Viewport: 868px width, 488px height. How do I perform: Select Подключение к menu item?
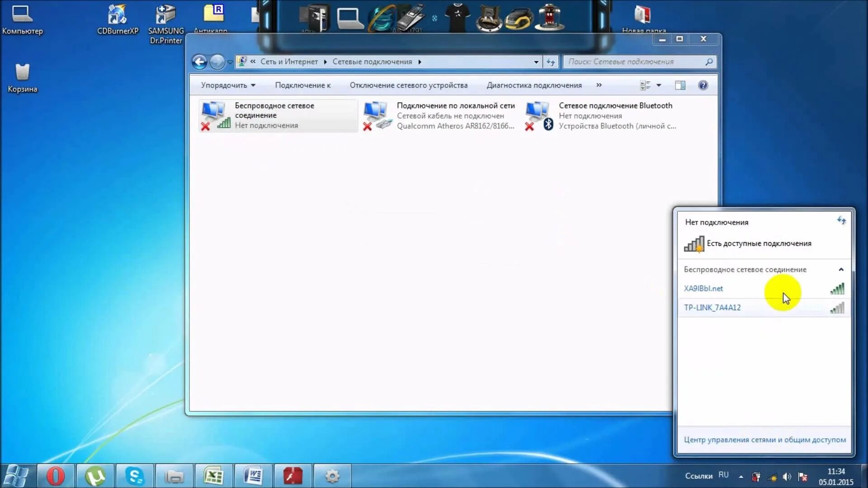point(302,84)
